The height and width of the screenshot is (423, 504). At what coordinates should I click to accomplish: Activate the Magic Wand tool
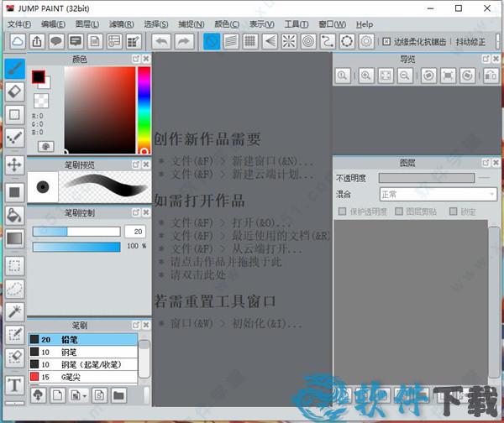pyautogui.click(x=14, y=311)
